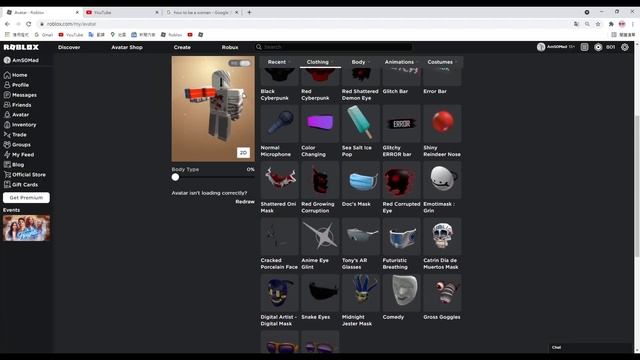
Task: Open the Robux menu
Action: pyautogui.click(x=230, y=47)
